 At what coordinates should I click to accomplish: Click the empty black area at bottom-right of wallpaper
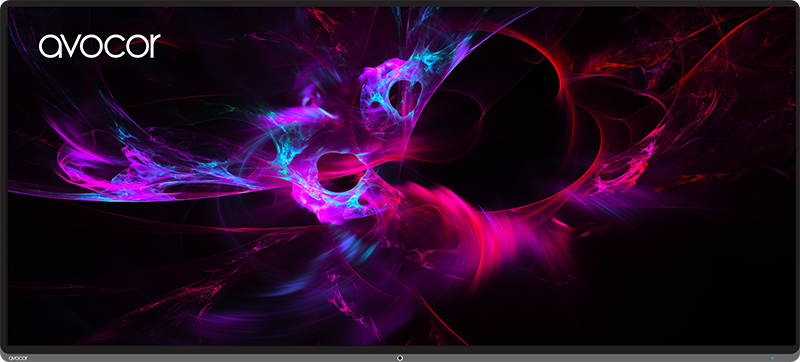coord(689,296)
